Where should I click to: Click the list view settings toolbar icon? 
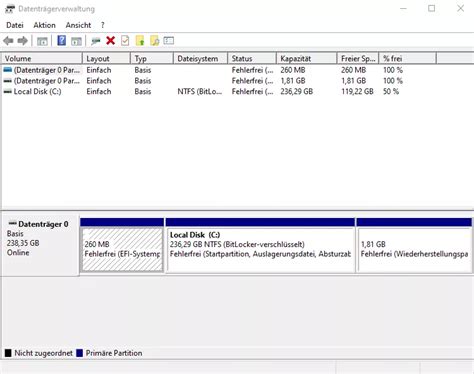(x=169, y=41)
